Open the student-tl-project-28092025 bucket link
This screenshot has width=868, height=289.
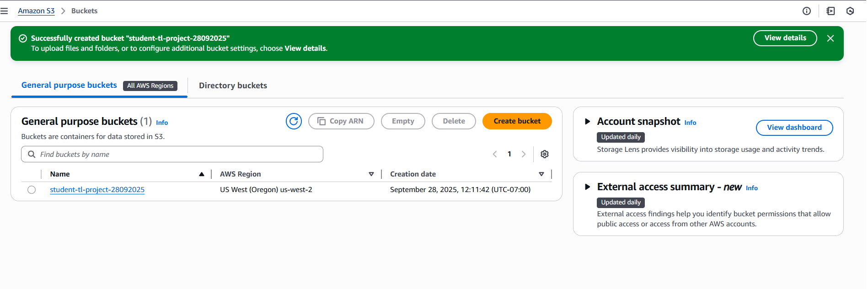pos(97,190)
